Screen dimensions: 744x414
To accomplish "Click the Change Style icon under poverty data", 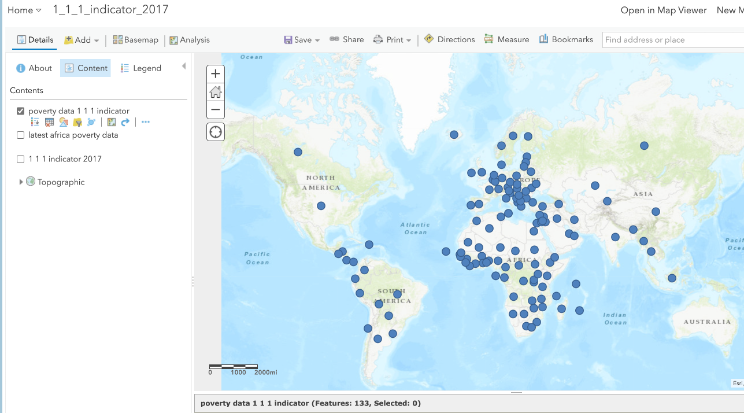I will click(x=63, y=122).
